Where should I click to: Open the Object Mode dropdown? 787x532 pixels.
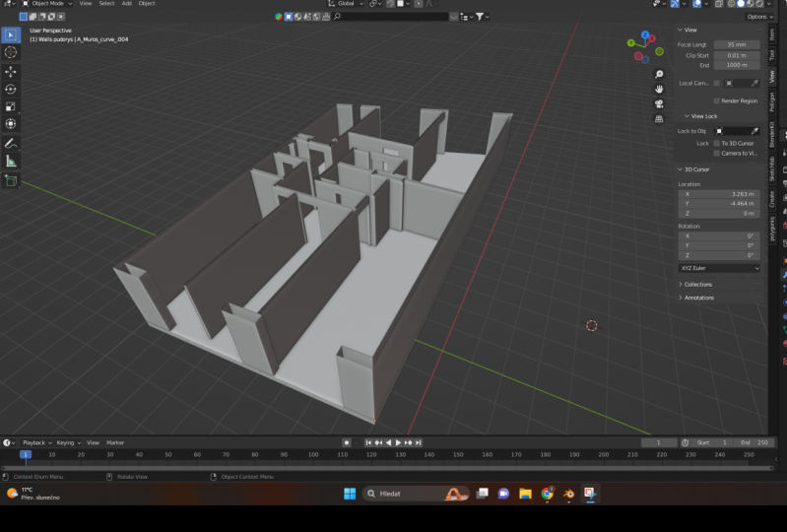(x=47, y=4)
